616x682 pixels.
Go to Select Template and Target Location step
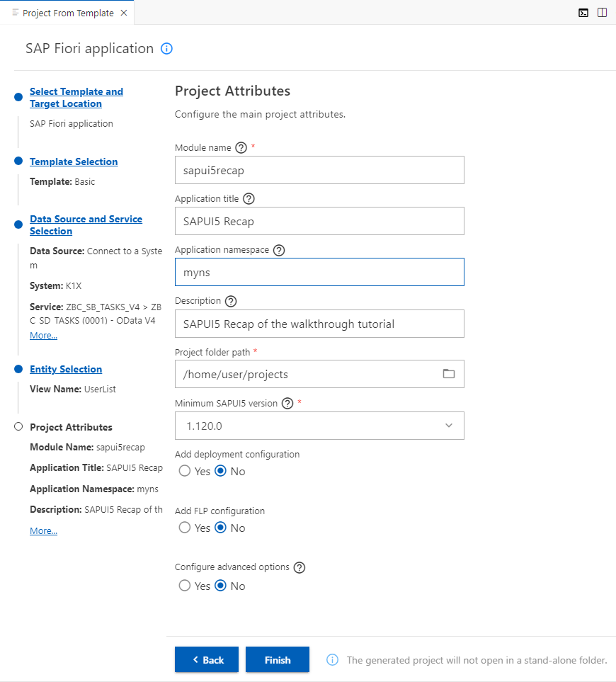point(76,98)
